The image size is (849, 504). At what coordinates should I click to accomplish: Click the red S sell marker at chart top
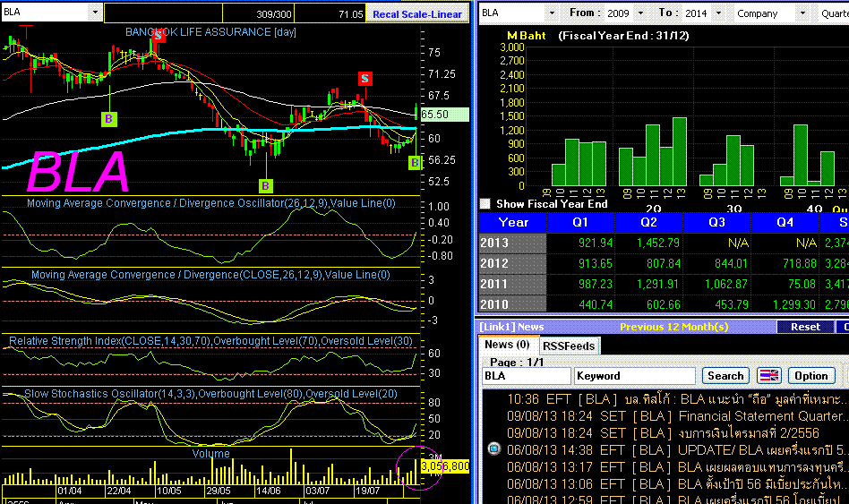pyautogui.click(x=157, y=36)
